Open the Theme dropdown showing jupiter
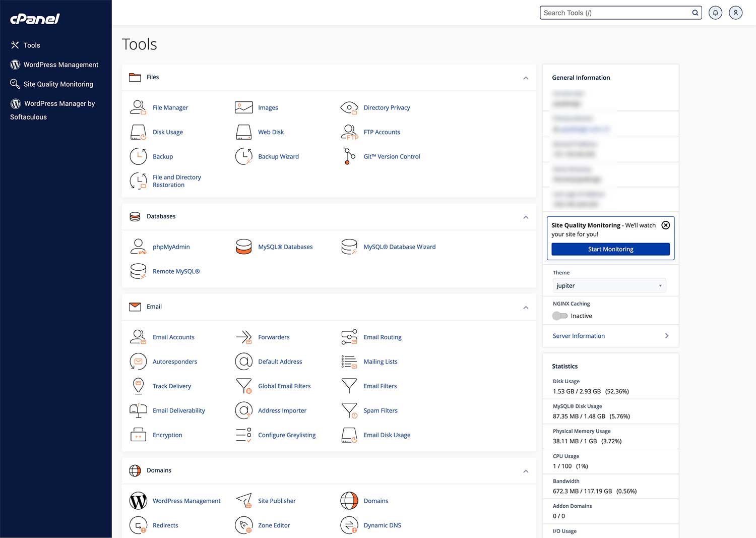This screenshot has height=538, width=756. (x=609, y=285)
